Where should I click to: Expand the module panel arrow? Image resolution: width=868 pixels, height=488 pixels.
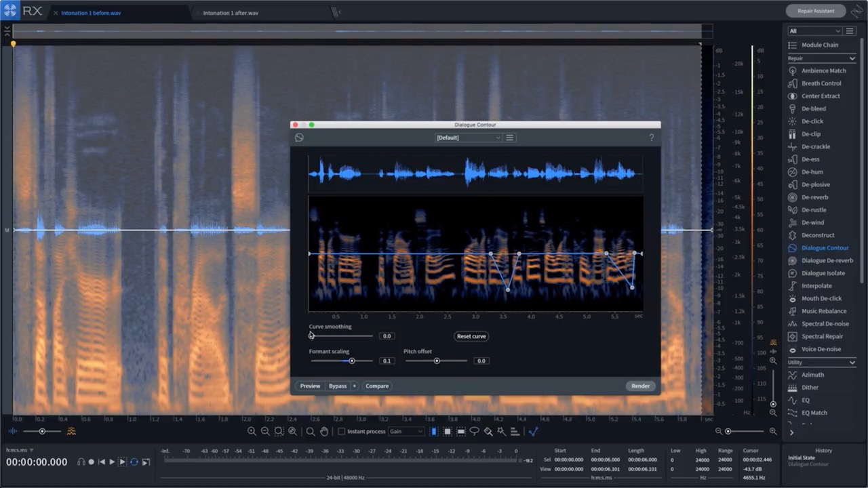click(x=791, y=432)
